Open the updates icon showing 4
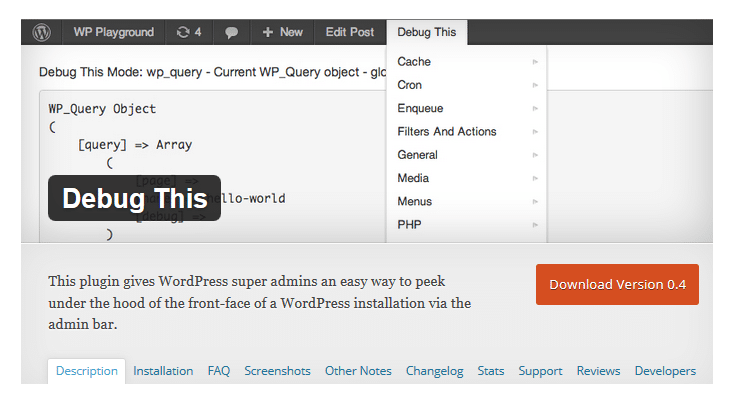Image resolution: width=733 pixels, height=397 pixels. point(189,32)
